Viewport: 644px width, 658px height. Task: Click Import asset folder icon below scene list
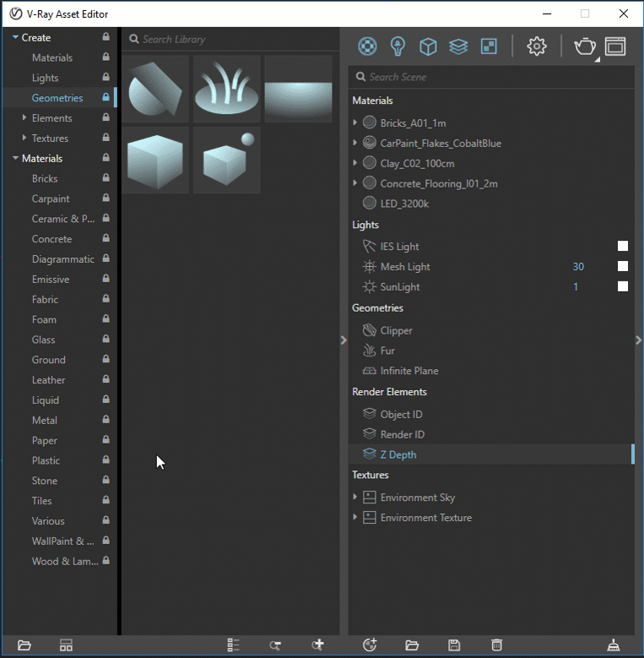412,645
